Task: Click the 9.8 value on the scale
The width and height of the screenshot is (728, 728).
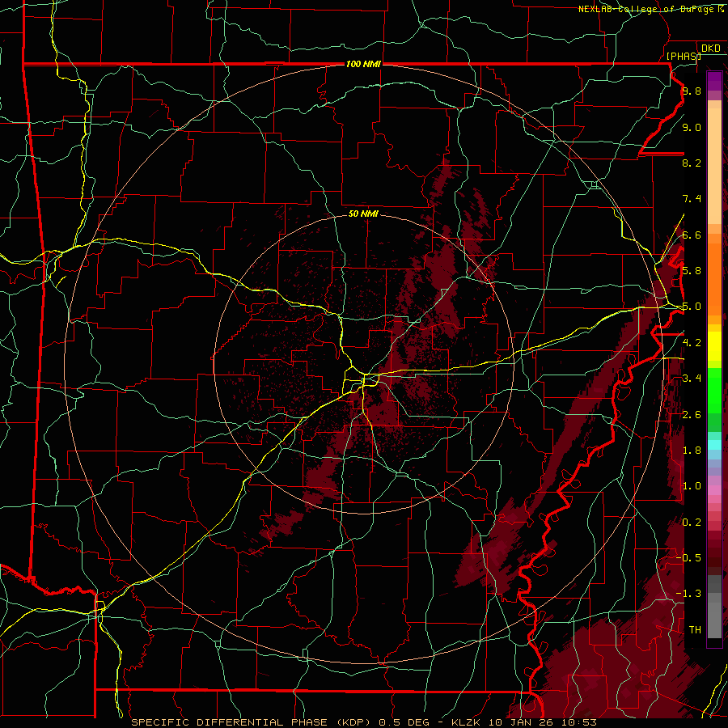Action: click(692, 91)
